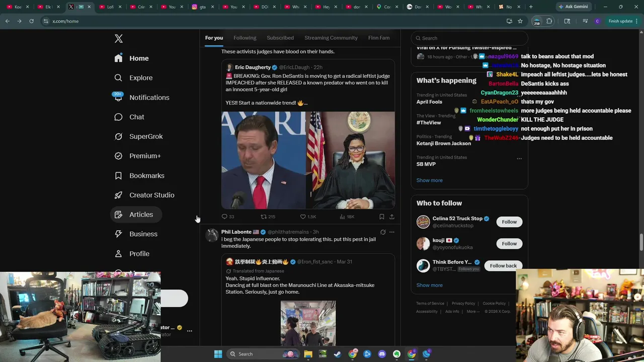Open Terms of Service link

pos(430,303)
